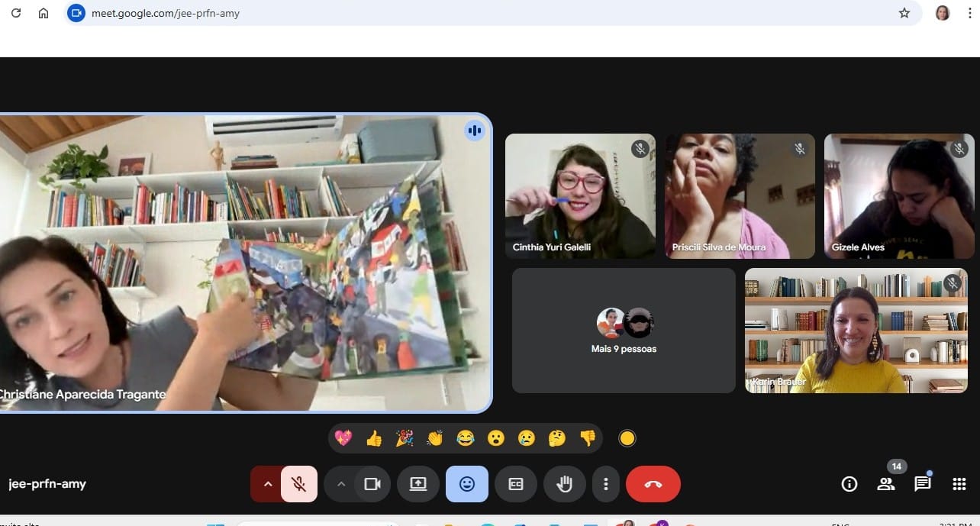Screen dimensions: 980x526
Task: Raise your hand in the meeting
Action: 564,484
